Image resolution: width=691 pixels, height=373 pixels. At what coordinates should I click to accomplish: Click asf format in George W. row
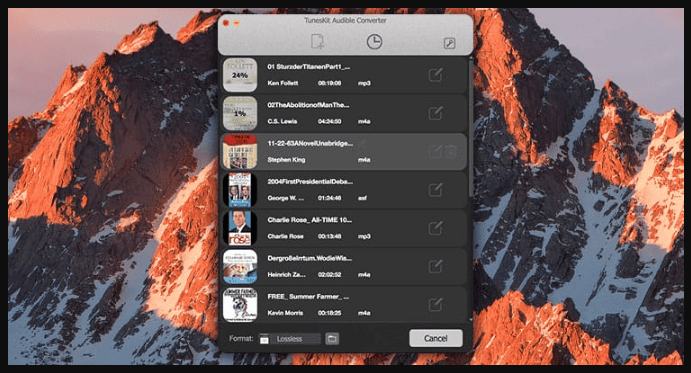pos(362,198)
